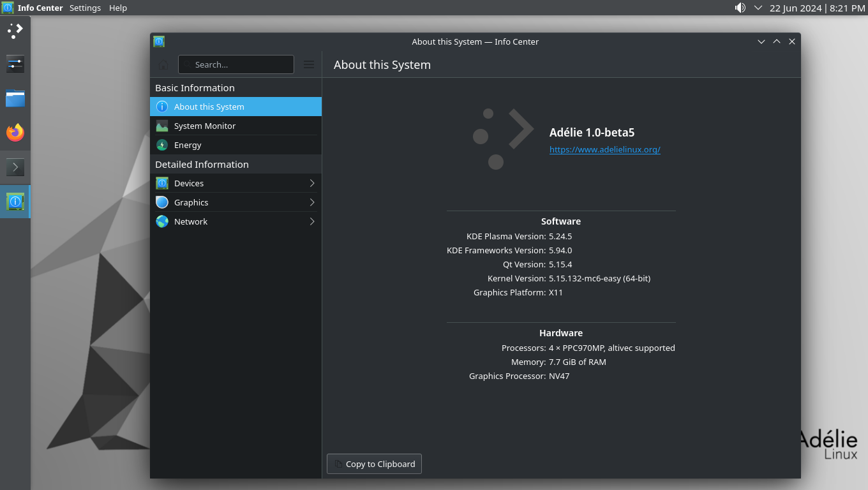Image resolution: width=868 pixels, height=490 pixels.
Task: Click the Graphics Processor value NV47
Action: [559, 376]
